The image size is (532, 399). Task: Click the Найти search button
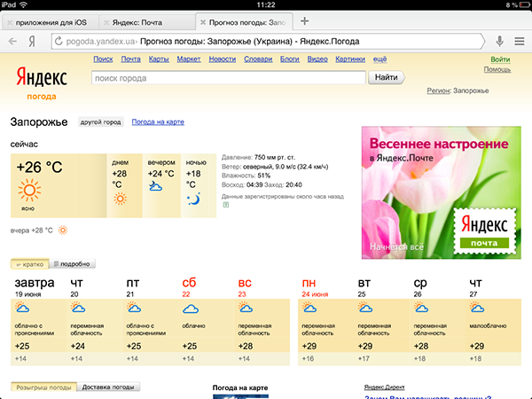click(x=386, y=77)
